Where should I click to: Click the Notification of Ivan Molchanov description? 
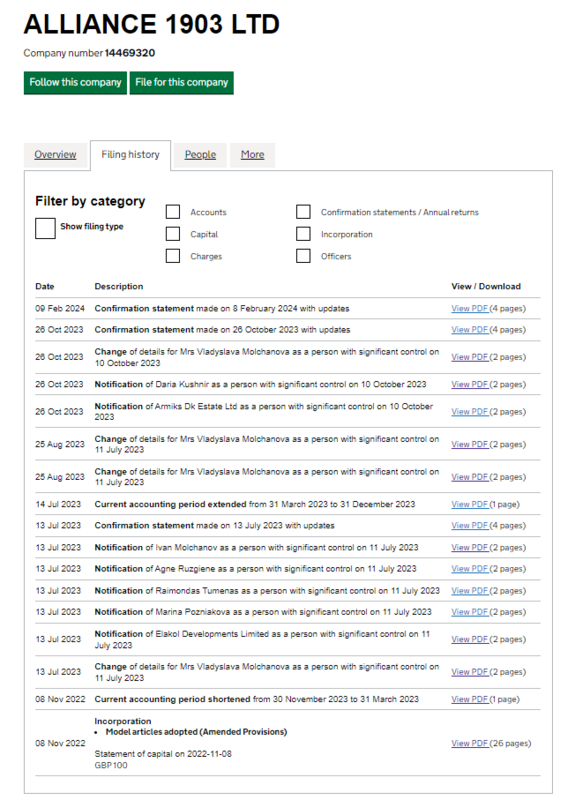[256, 547]
